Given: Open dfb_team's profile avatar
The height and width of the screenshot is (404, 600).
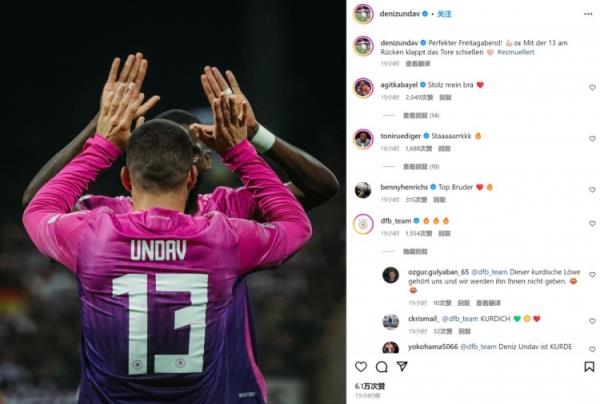Looking at the screenshot, I should click(x=363, y=224).
